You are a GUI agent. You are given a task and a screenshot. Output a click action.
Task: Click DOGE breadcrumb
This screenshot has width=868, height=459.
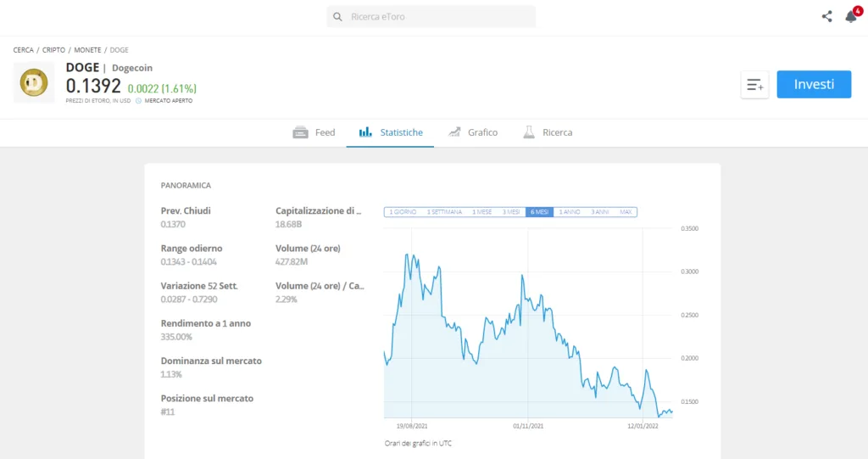(x=119, y=50)
